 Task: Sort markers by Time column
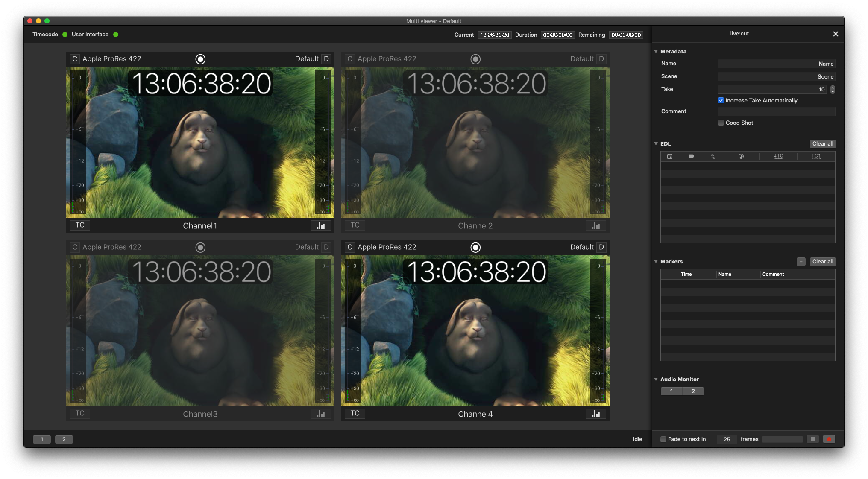pos(698,275)
